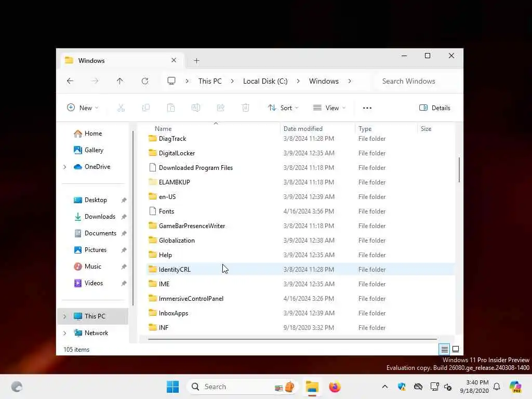The image size is (532, 399).
Task: Select the IdentityCRL folder
Action: (x=300, y=270)
